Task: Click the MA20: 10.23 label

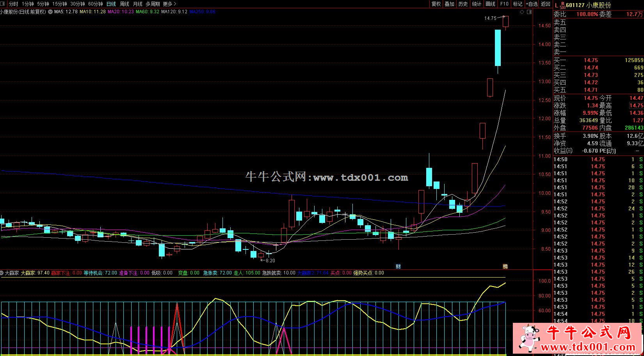Action: click(121, 12)
